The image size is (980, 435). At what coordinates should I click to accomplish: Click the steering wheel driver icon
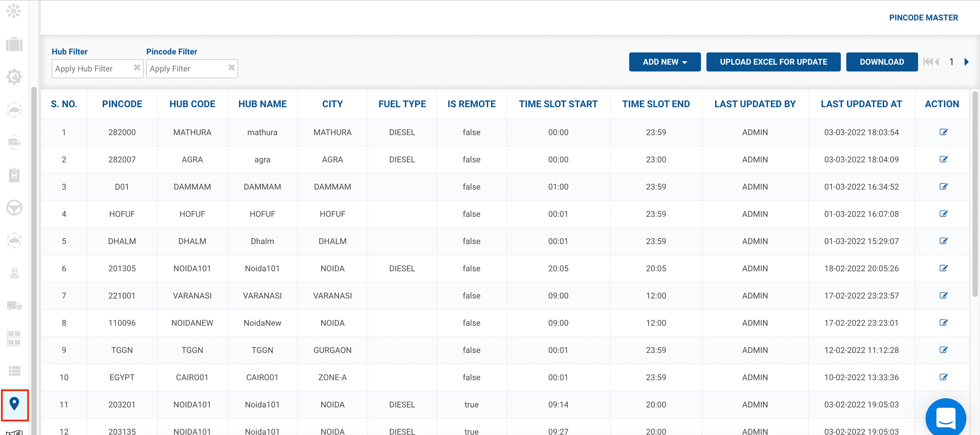(x=14, y=208)
